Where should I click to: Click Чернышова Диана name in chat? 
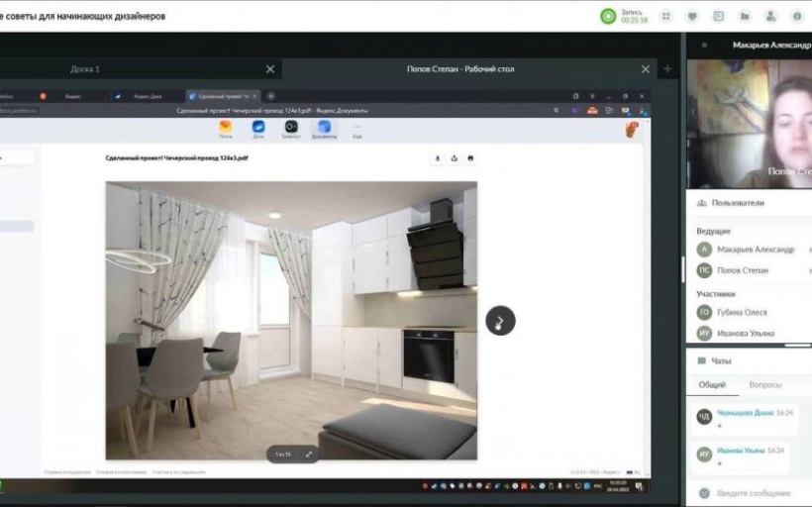tap(745, 413)
